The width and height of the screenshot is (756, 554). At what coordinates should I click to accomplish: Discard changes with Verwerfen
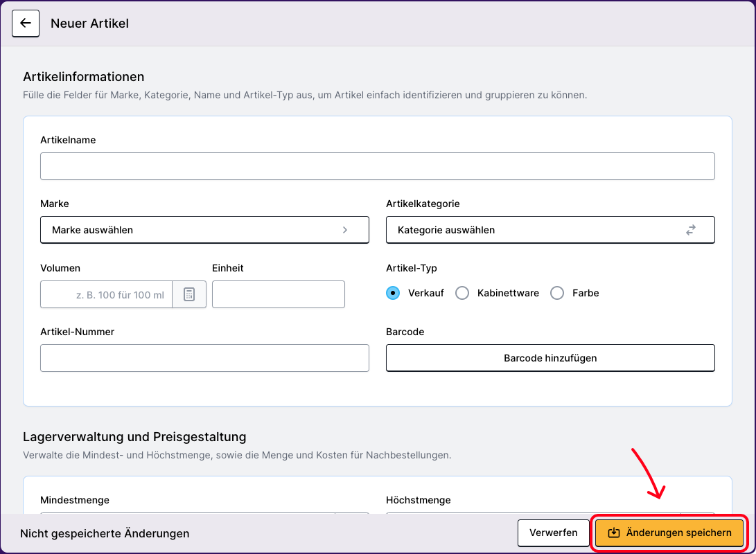click(554, 533)
